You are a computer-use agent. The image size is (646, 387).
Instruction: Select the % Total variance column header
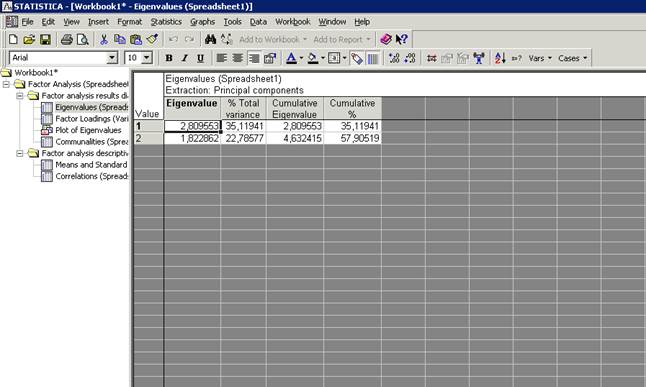coord(243,108)
